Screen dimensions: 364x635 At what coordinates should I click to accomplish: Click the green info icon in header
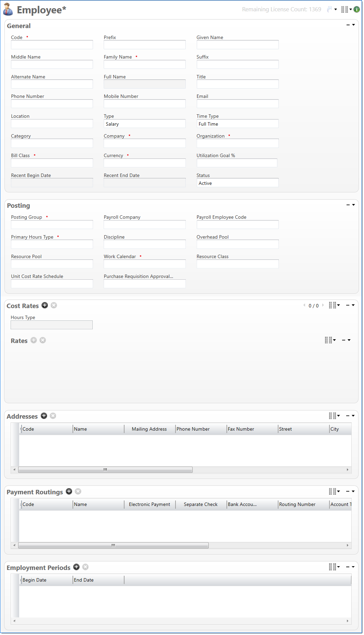click(x=356, y=10)
